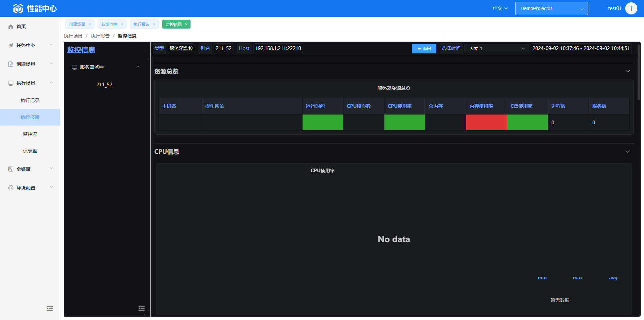
Task: Open the 中文 language dropdown
Action: [x=500, y=8]
